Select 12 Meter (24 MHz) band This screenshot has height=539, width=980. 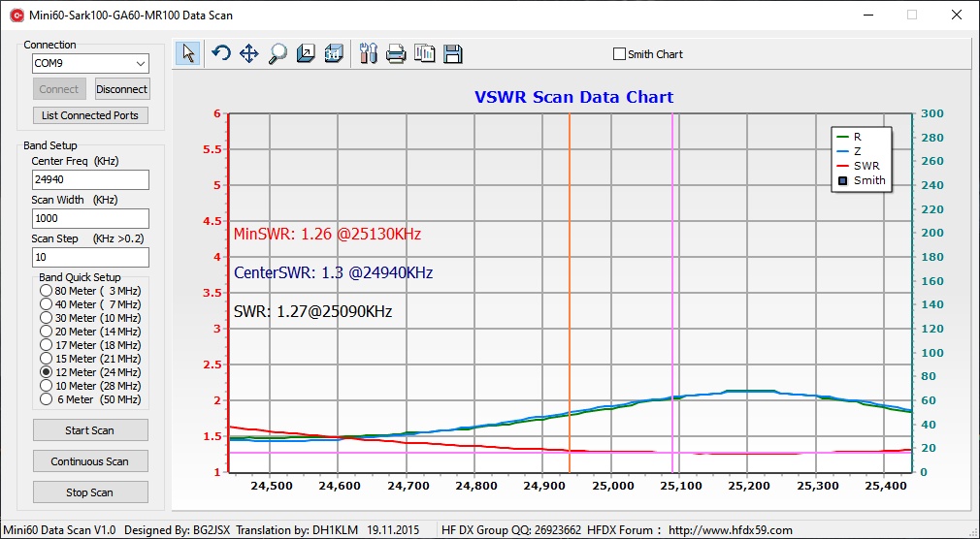pyautogui.click(x=46, y=371)
